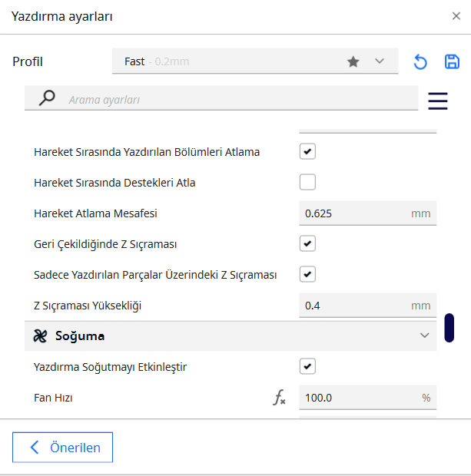Click the Soğuma section header

click(231, 336)
